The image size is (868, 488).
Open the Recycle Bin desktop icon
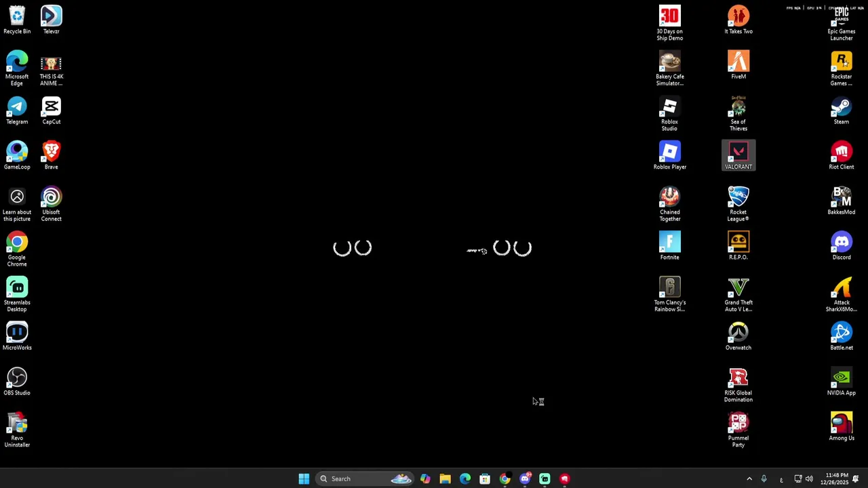[17, 20]
